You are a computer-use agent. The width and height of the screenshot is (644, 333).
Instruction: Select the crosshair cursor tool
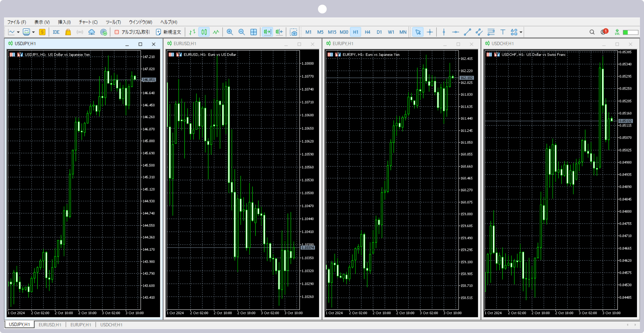[x=430, y=32]
